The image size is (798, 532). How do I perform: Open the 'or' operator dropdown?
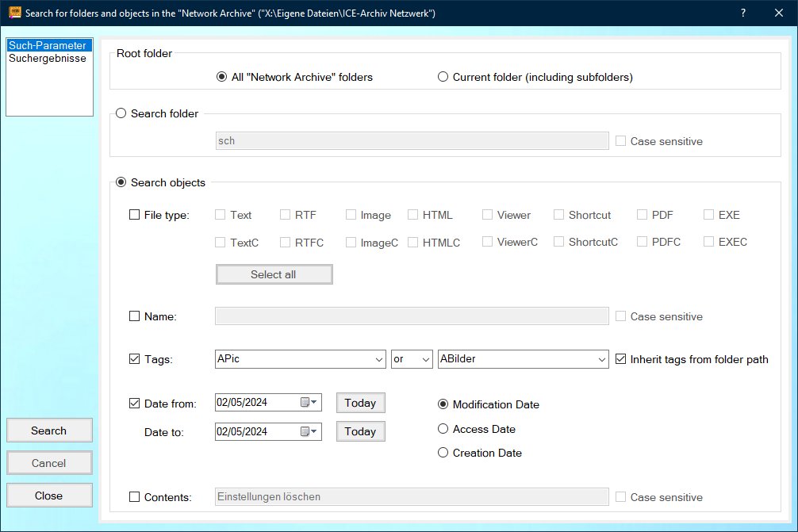[425, 359]
